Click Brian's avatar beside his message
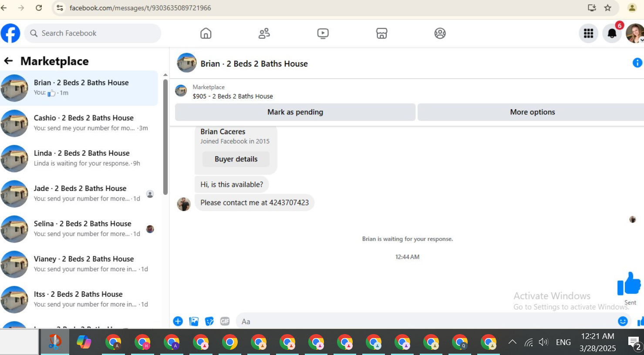 (184, 204)
